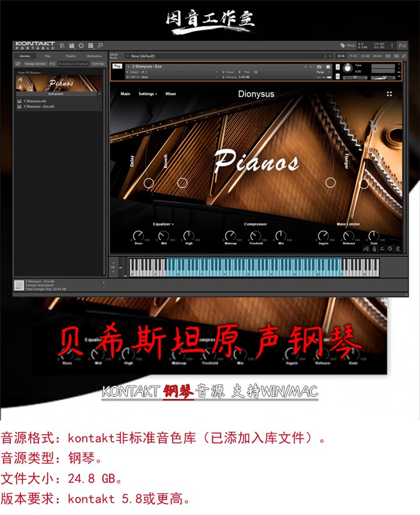420x515 pixels.
Task: Go to next instrument preset arrow
Action: 311,67
